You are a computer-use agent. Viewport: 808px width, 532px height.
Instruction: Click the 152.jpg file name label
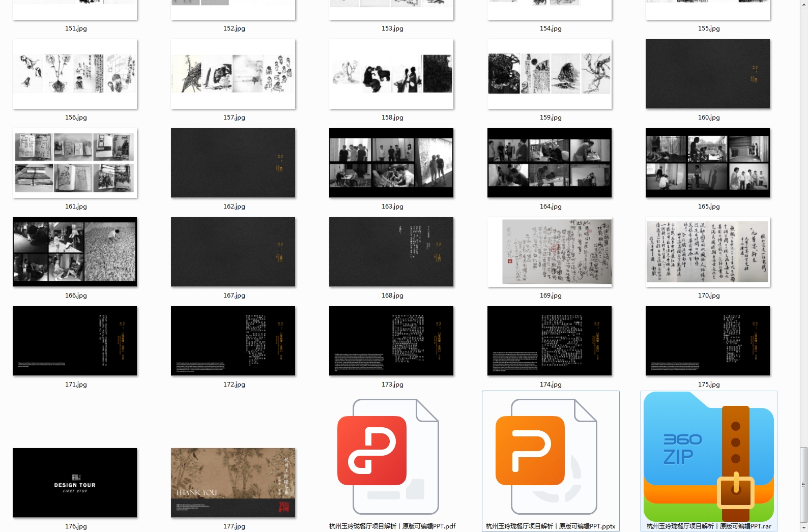[x=234, y=28]
